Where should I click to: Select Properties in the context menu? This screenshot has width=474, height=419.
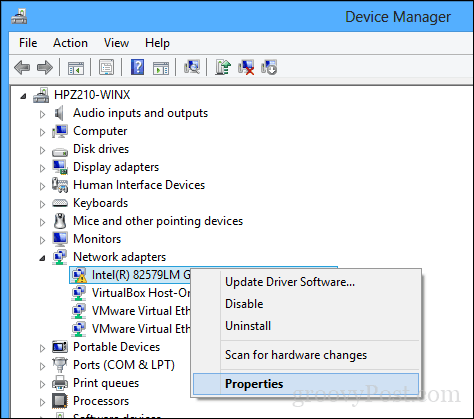[x=306, y=384]
